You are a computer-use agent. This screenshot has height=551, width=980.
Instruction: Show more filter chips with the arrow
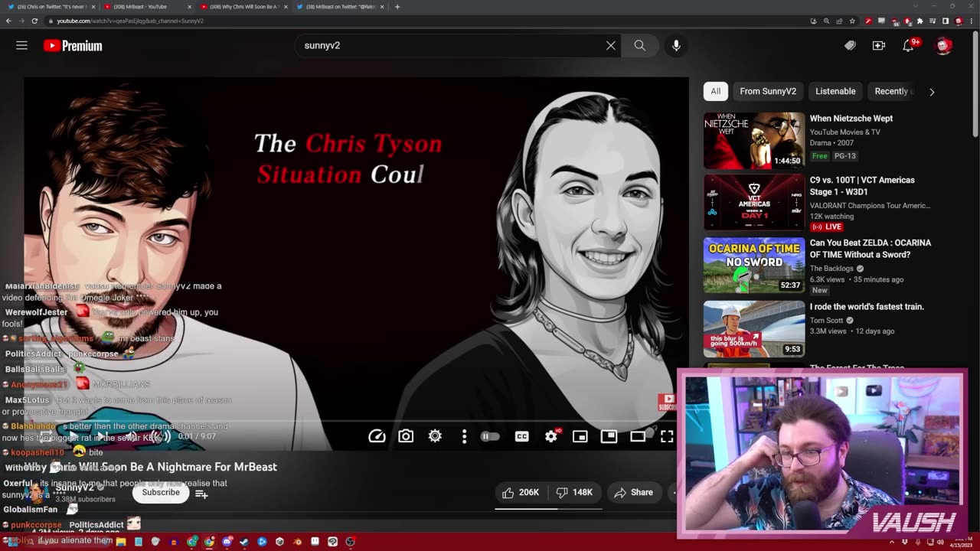click(x=932, y=92)
